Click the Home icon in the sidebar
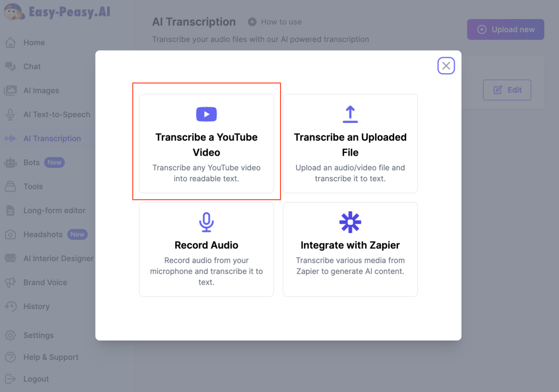559x392 pixels. point(10,43)
